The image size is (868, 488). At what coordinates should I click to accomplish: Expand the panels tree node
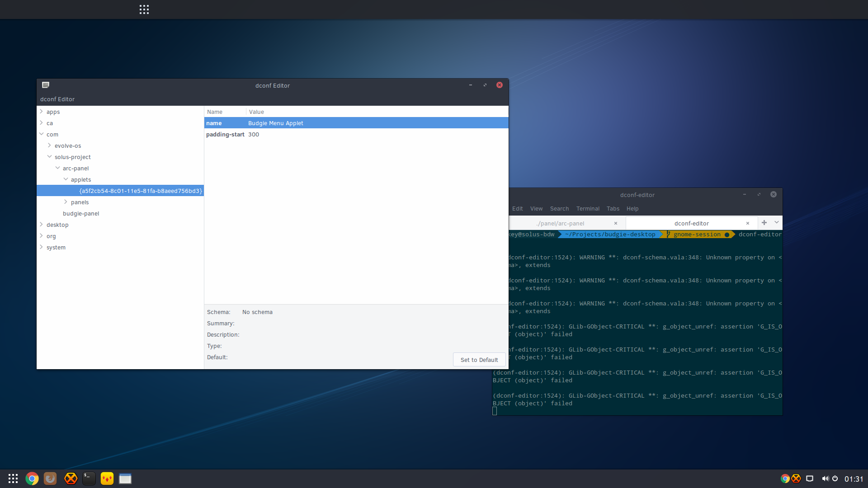click(66, 202)
